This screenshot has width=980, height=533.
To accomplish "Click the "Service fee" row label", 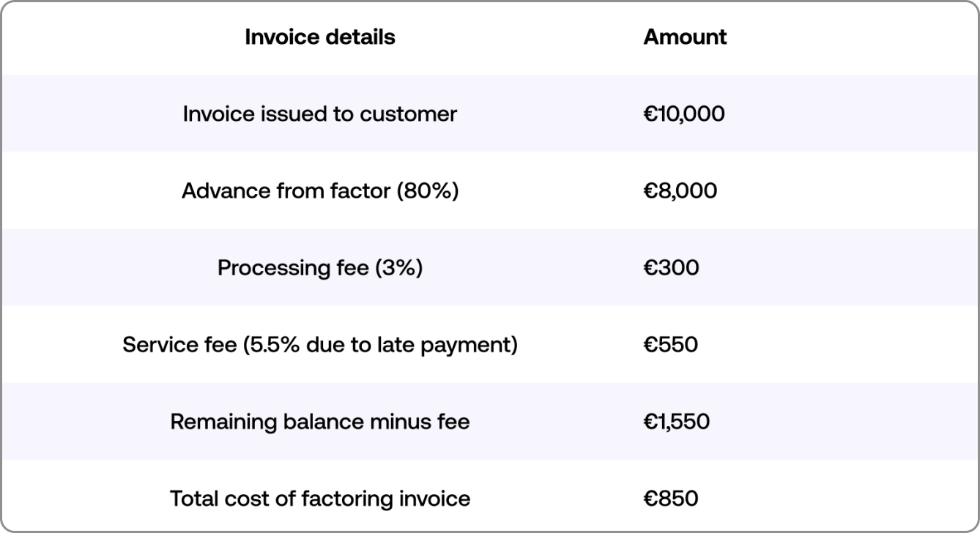I will pos(179,345).
